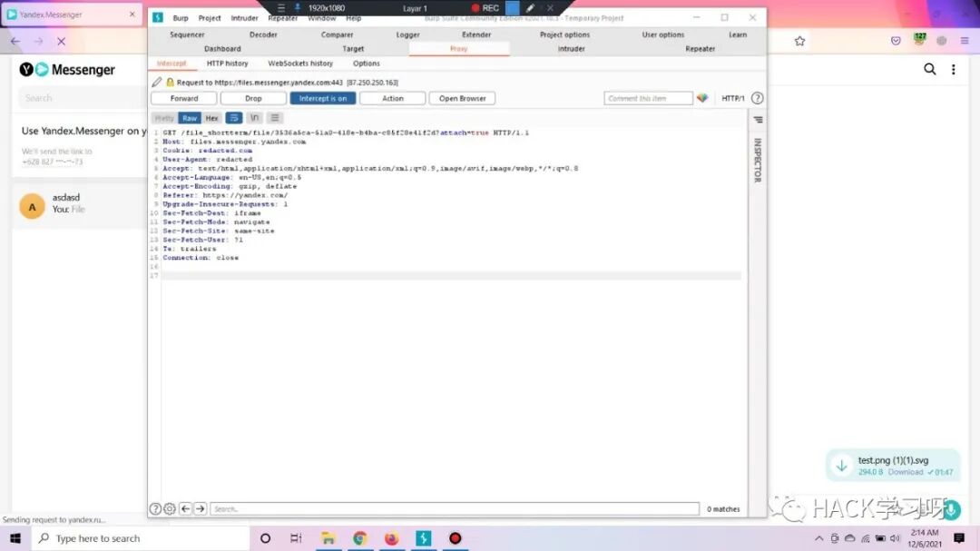Click the Messenger search field

(82, 98)
